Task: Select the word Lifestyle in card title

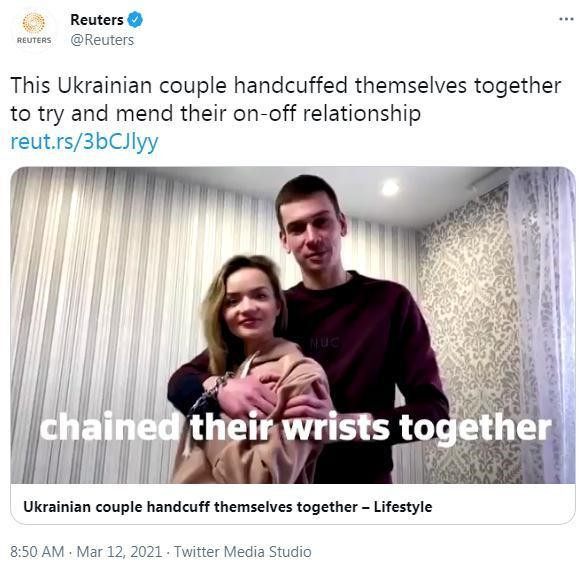Action: click(403, 507)
